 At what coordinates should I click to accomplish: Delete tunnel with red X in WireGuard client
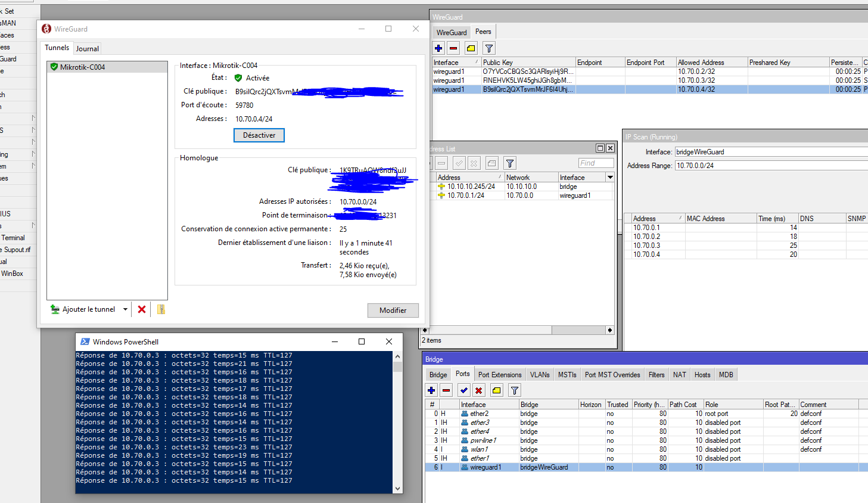tap(142, 309)
